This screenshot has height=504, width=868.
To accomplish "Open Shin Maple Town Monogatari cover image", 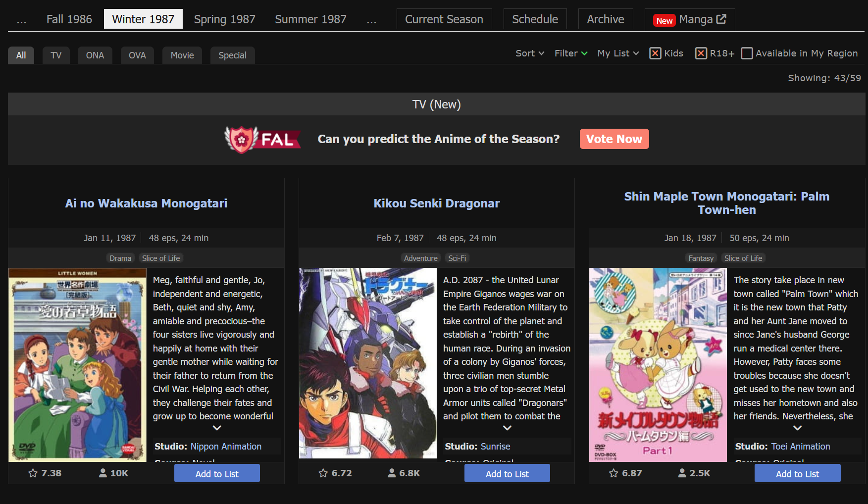I will 658,365.
